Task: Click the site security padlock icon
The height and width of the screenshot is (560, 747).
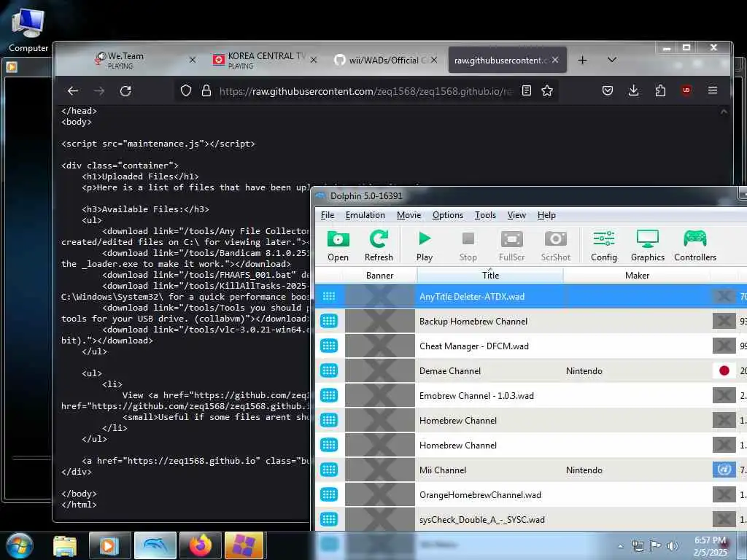Action: (x=206, y=90)
